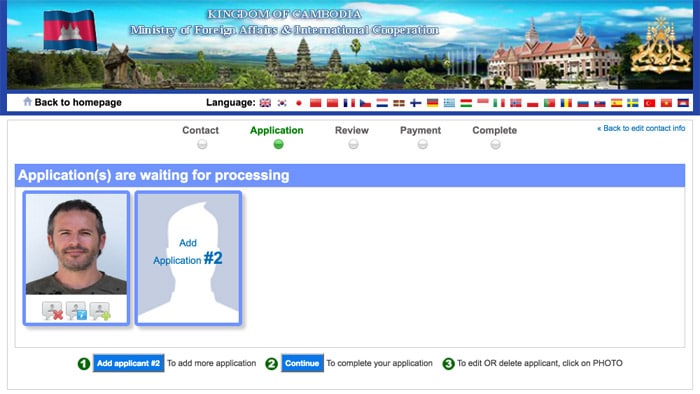The image size is (700, 394).
Task: Click the grey dot under Complete
Action: click(496, 145)
